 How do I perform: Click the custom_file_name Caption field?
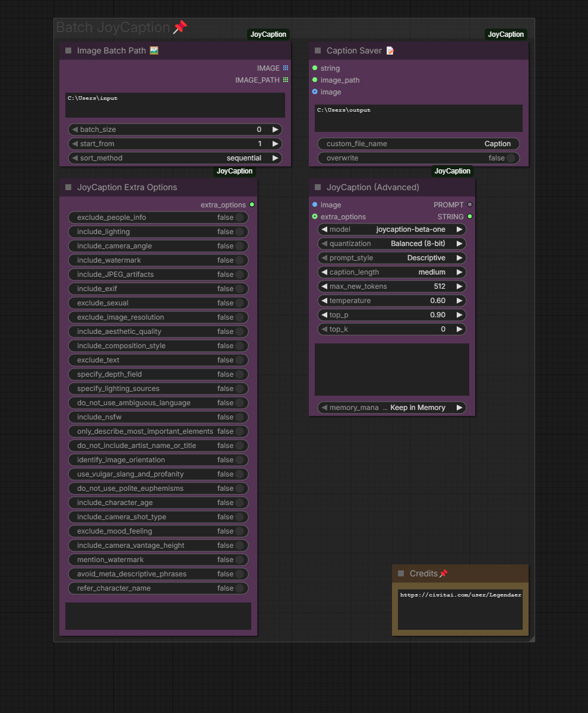[418, 144]
